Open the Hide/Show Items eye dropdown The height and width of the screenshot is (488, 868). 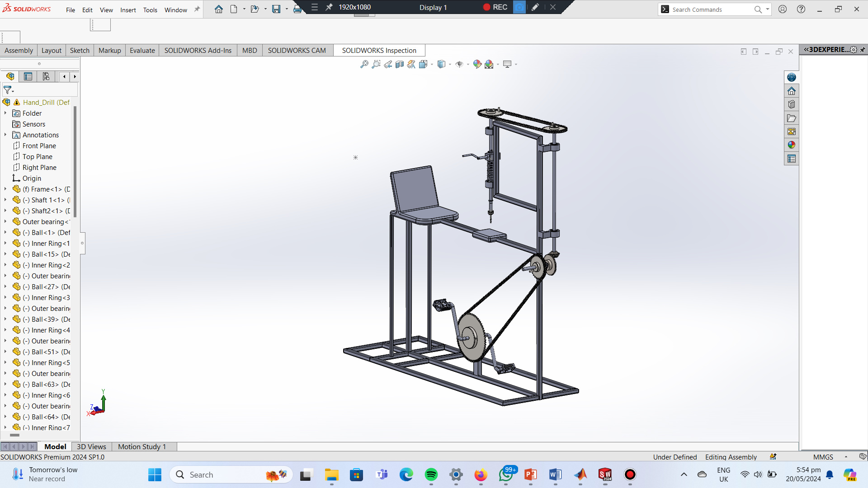(x=467, y=64)
